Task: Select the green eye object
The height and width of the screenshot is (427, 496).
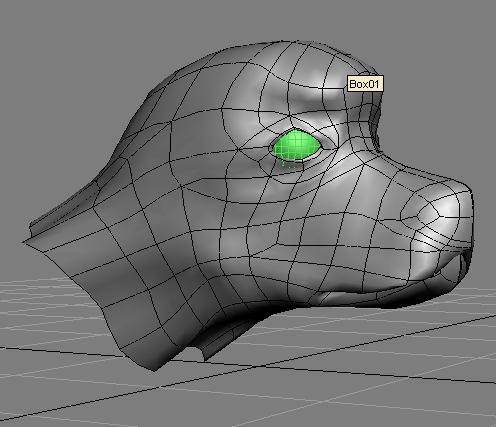Action: click(296, 146)
